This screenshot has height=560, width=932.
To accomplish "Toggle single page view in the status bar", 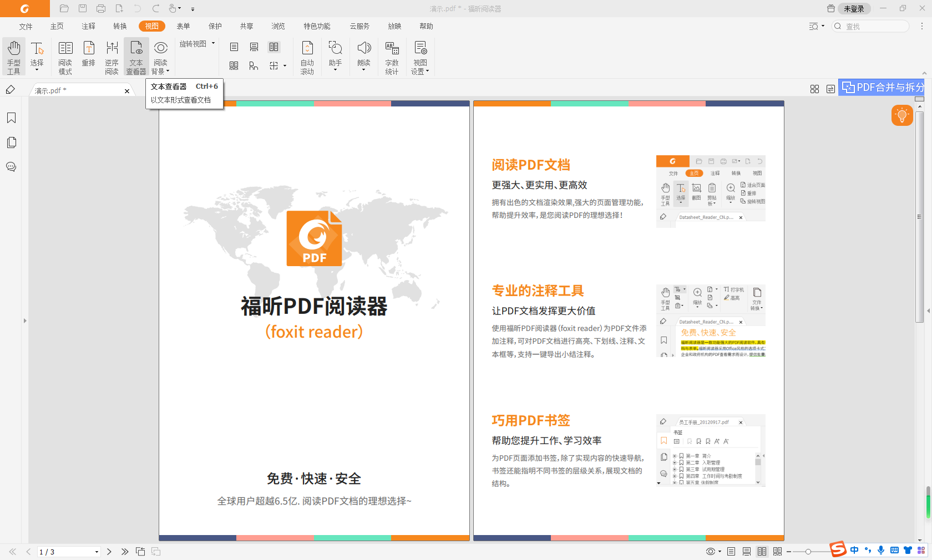I will (731, 552).
